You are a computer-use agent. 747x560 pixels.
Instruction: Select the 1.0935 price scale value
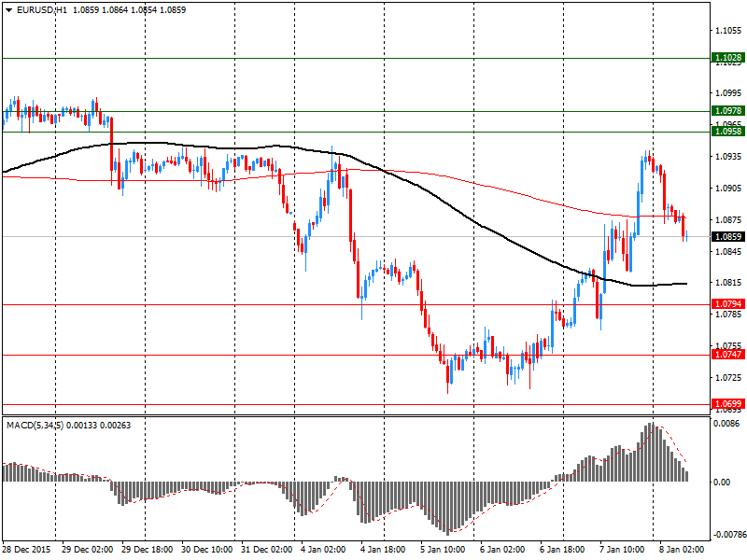click(x=728, y=157)
